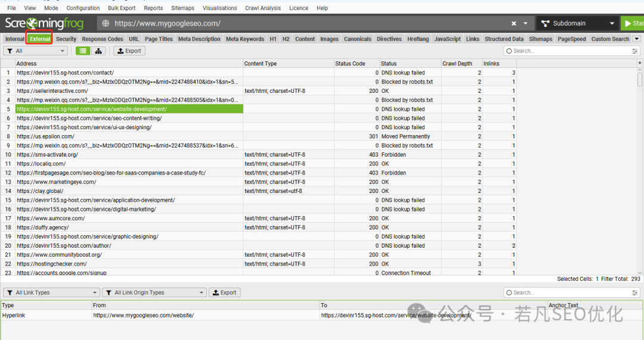Viewport: 644px width, 340px height.
Task: Open the Configuration menu
Action: point(83,8)
